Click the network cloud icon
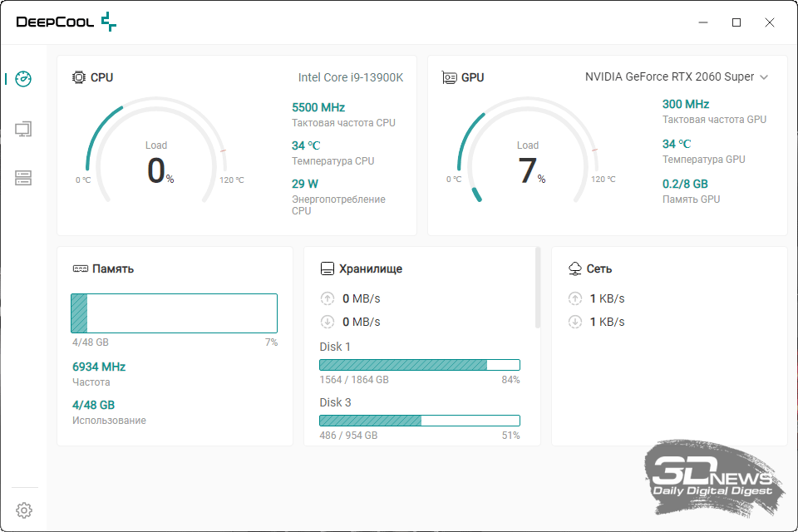 (574, 269)
